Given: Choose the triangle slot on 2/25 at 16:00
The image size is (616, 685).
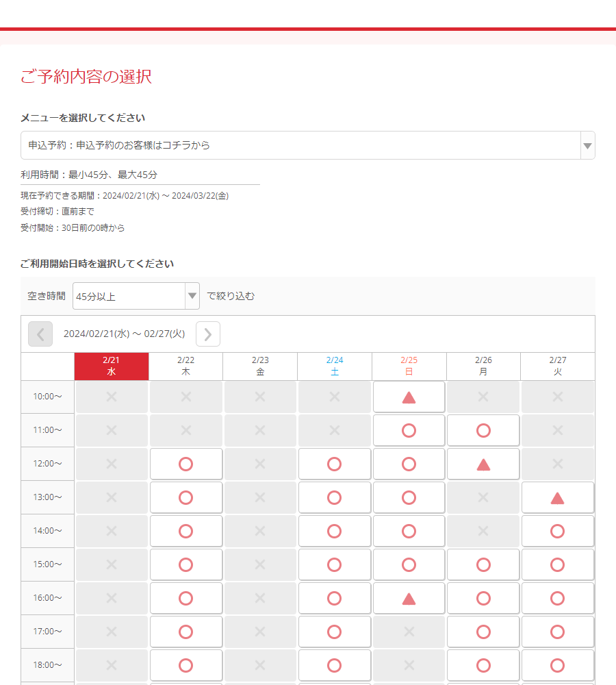Looking at the screenshot, I should point(409,599).
